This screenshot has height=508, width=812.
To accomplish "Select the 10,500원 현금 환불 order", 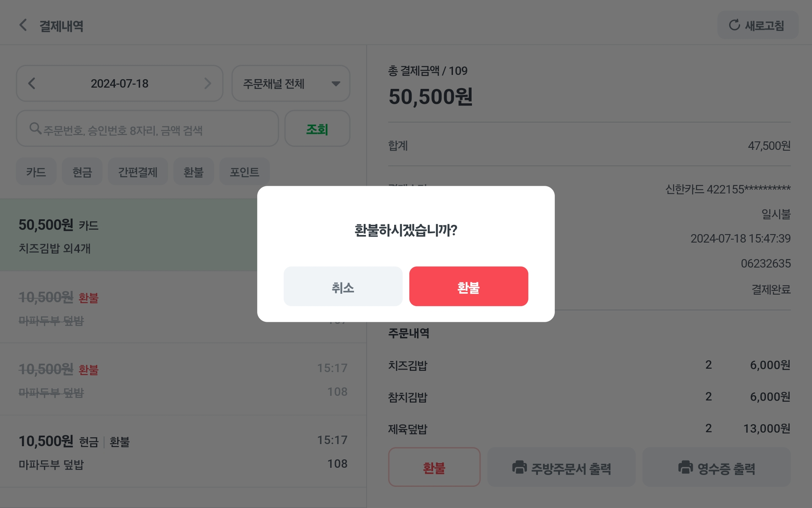I will pyautogui.click(x=183, y=452).
